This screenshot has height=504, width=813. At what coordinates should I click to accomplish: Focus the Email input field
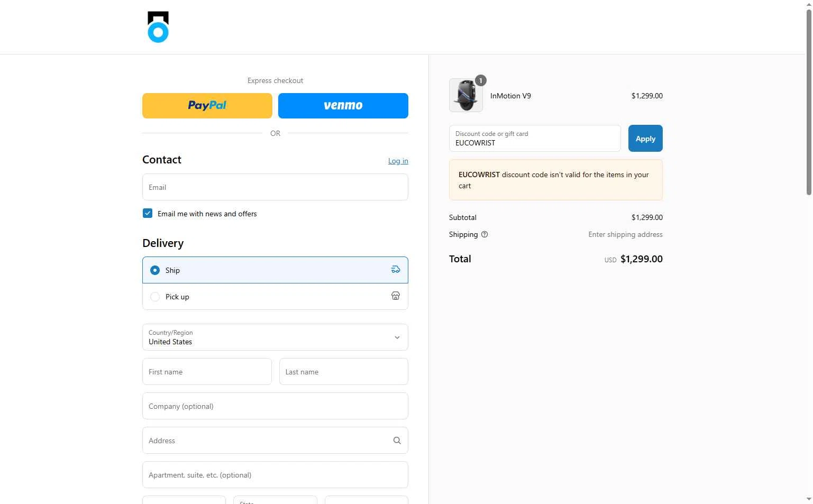pos(275,187)
